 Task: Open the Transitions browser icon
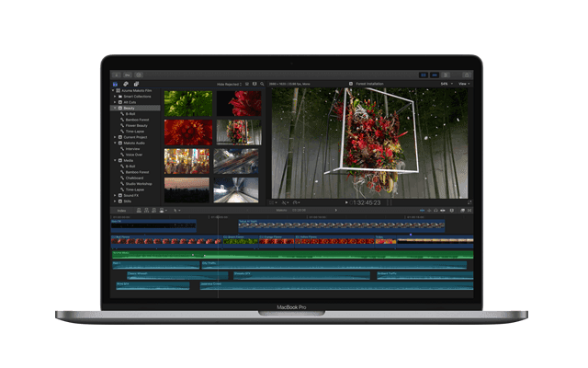click(x=469, y=211)
